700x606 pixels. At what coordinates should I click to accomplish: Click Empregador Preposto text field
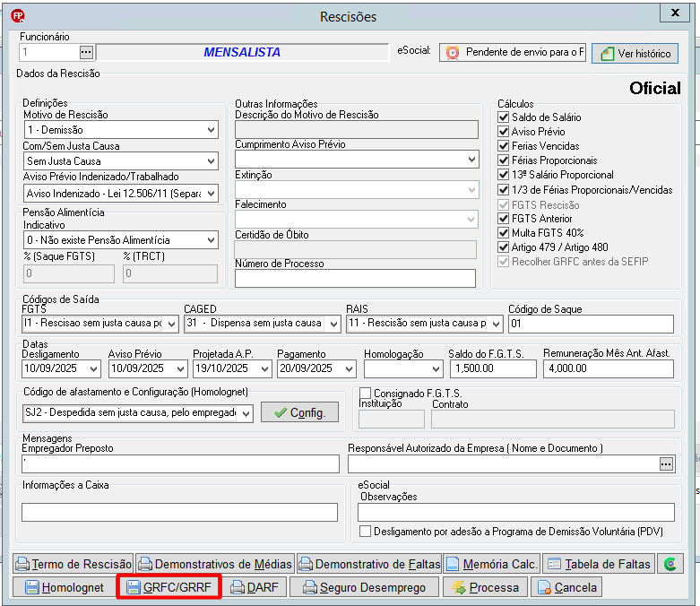pyautogui.click(x=180, y=464)
